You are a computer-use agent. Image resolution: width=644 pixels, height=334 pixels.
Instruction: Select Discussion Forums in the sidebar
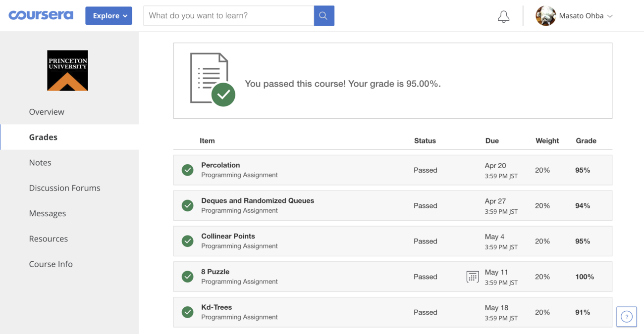(x=64, y=188)
